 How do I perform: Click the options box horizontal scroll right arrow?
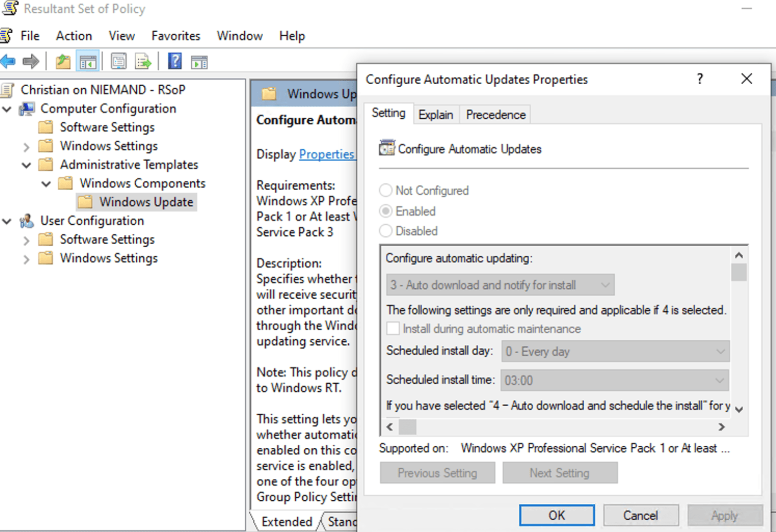721,426
